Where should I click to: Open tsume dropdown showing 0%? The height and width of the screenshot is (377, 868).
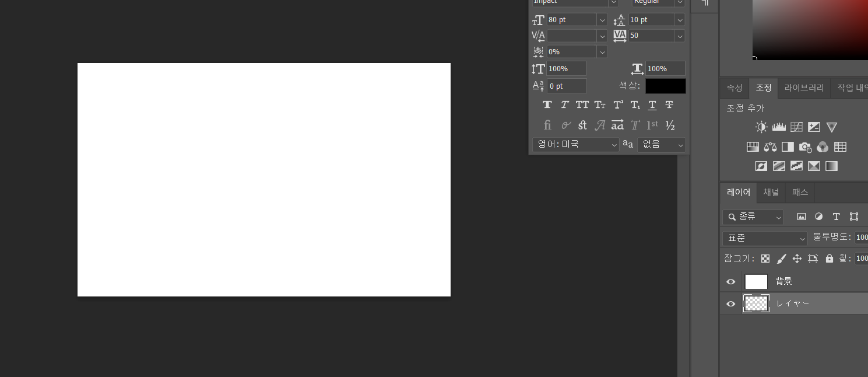click(x=602, y=51)
